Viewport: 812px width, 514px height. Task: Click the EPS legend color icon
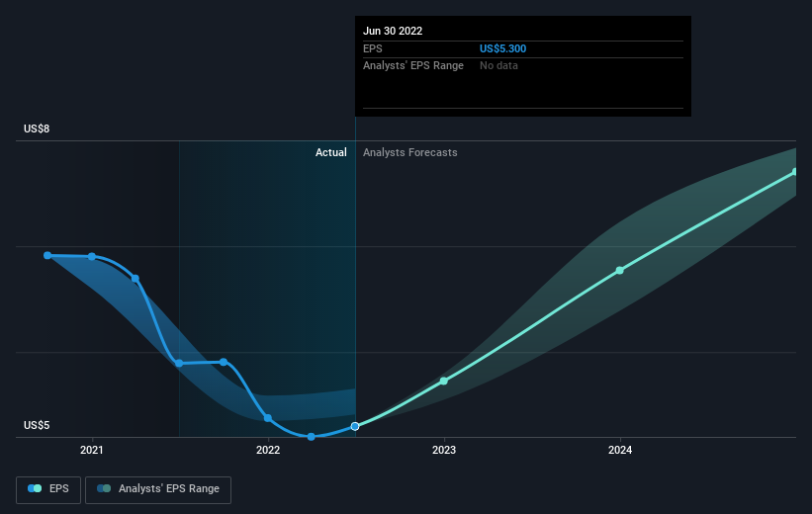pos(35,488)
